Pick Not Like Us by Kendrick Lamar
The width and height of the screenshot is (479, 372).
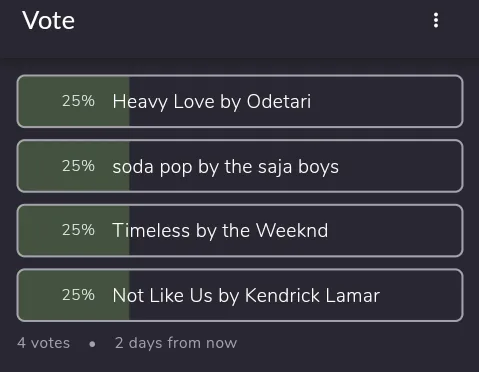240,295
